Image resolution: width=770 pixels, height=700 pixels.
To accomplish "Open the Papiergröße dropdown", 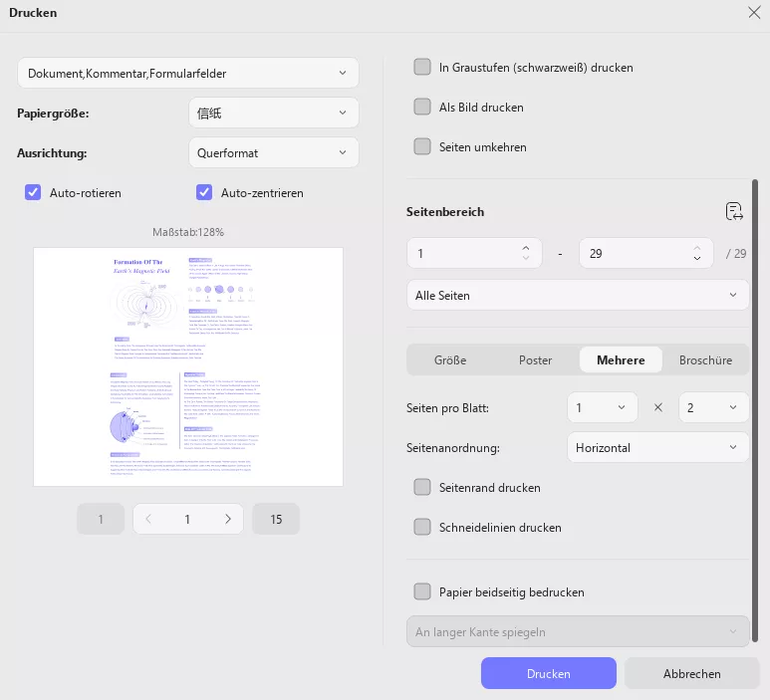I will pyautogui.click(x=273, y=114).
